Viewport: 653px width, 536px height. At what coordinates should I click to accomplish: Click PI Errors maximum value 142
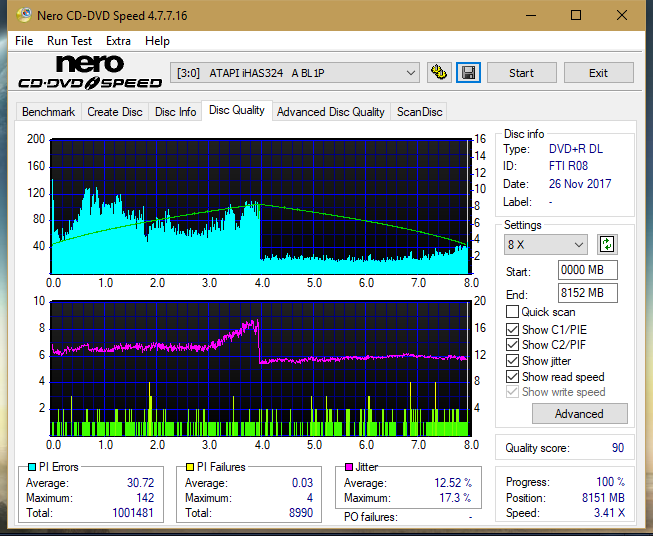145,498
